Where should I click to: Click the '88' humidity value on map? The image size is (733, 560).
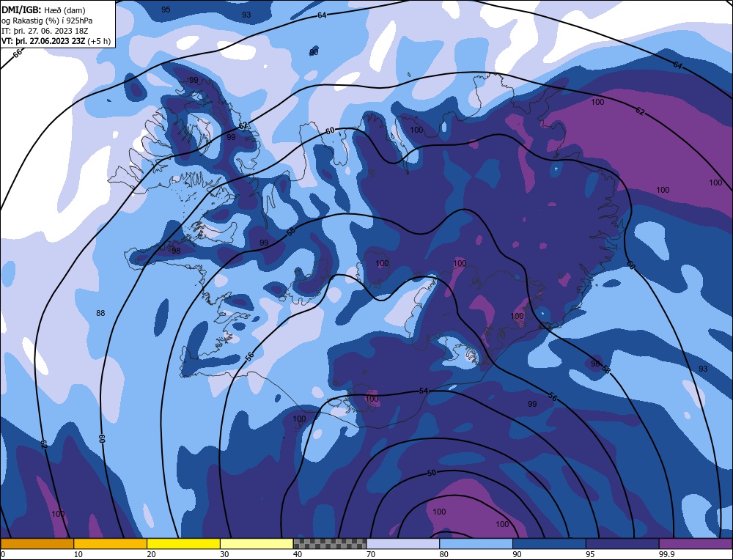pos(100,313)
